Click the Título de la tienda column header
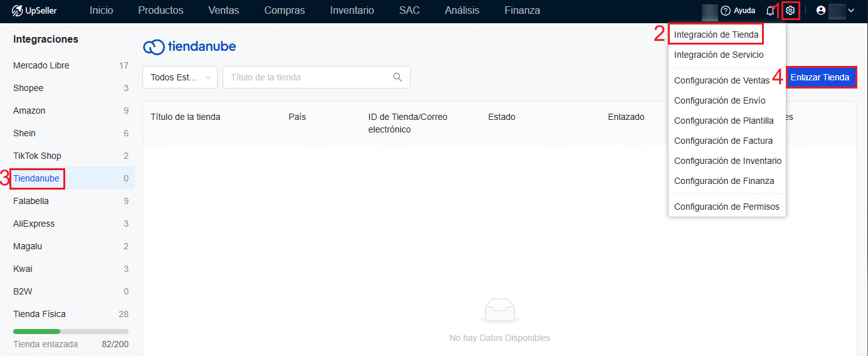This screenshot has width=868, height=356. 186,117
